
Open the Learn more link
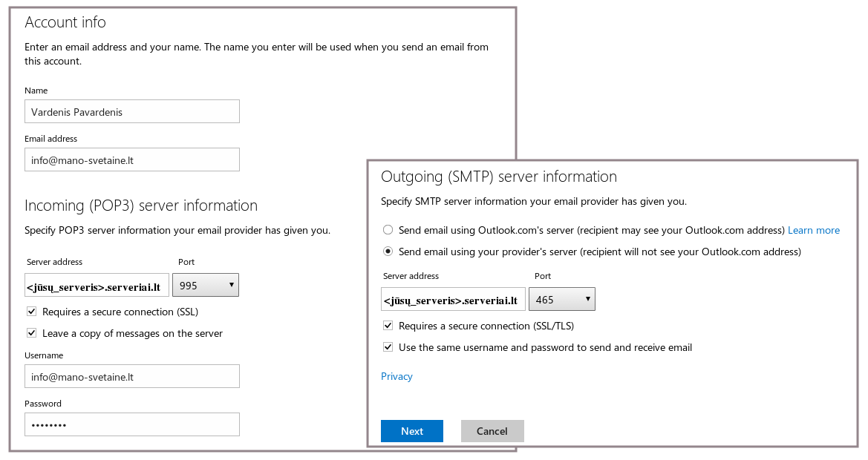click(814, 230)
